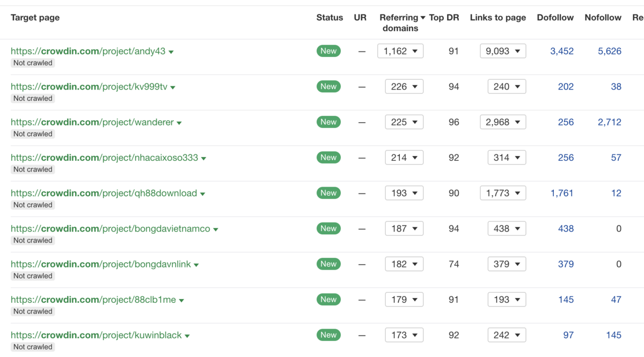Screen dimensions: 644x357
Task: Click the Top DR column header
Action: (x=444, y=18)
